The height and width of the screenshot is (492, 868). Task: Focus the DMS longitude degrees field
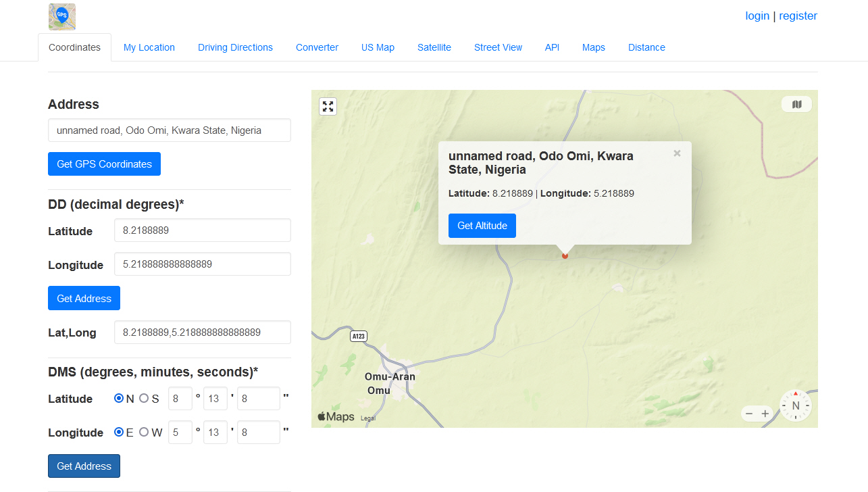[180, 433]
